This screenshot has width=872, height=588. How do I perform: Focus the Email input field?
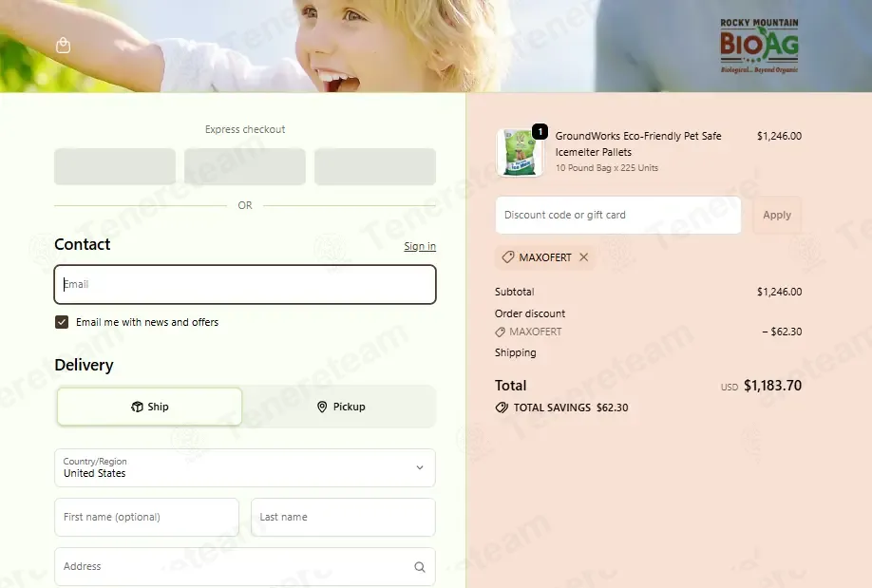(x=245, y=284)
